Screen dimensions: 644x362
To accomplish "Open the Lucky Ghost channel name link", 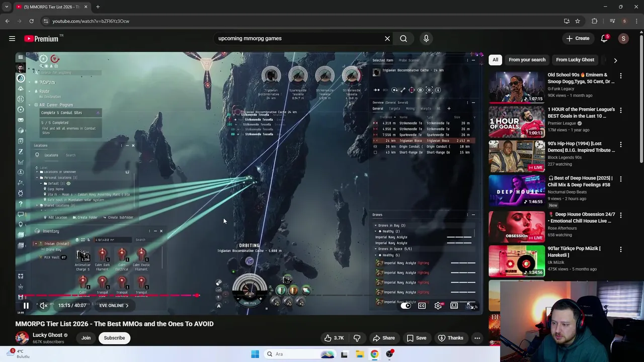I will [47, 335].
